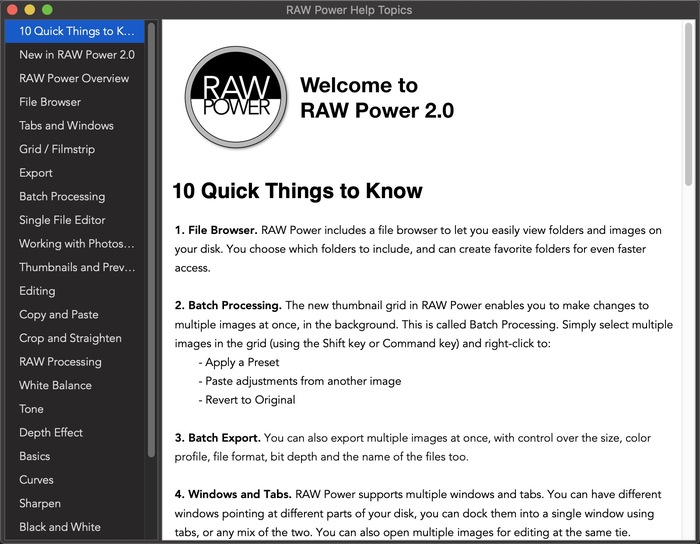Click the '- Revert to Original' line
The width and height of the screenshot is (700, 544).
coord(247,400)
